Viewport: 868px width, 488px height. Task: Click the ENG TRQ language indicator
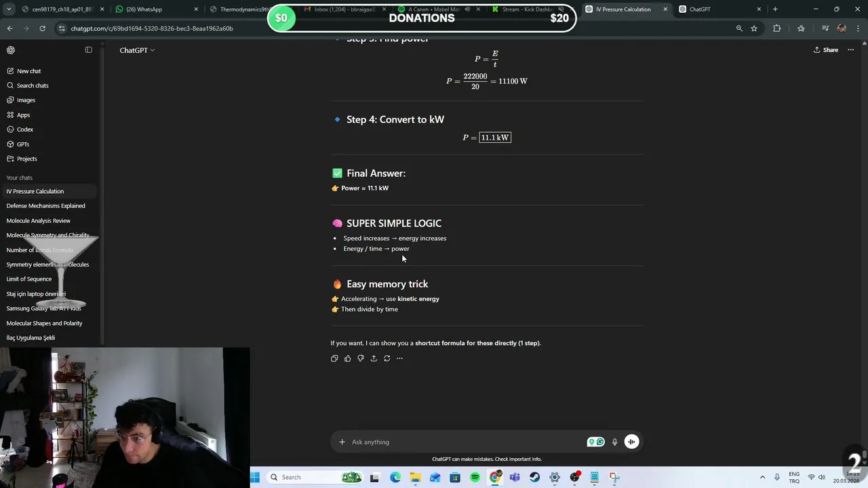794,477
